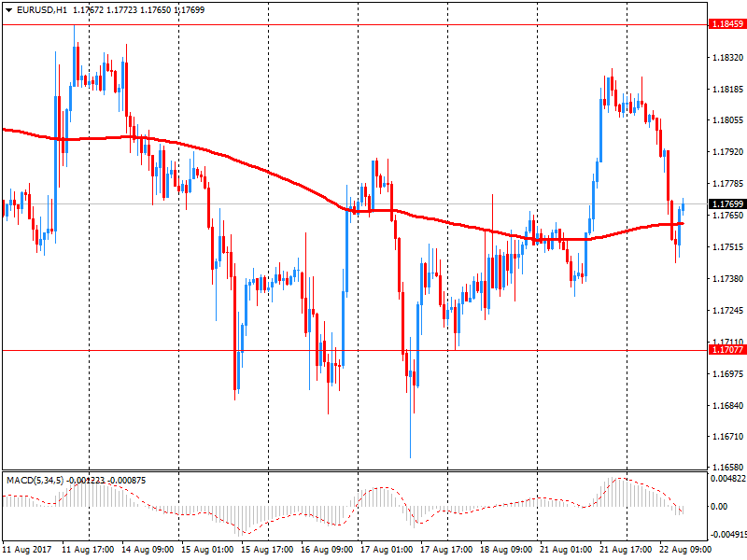Screen dimensions: 747x560
Task: Click the 1.16580 price scale value
Action: click(x=727, y=468)
